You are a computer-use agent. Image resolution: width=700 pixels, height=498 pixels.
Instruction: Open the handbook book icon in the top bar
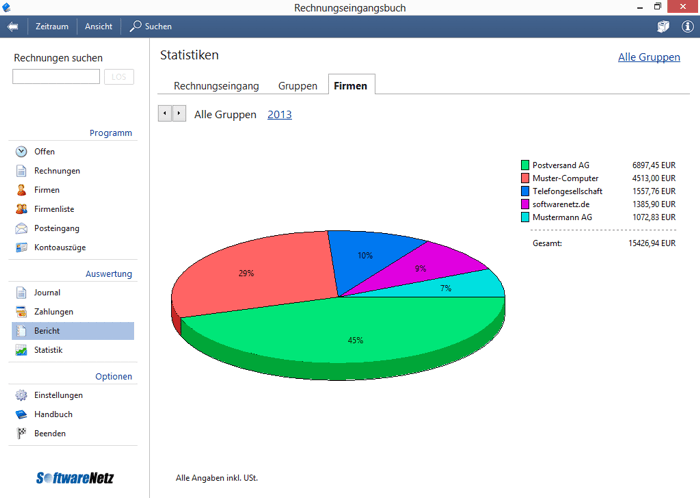[663, 26]
